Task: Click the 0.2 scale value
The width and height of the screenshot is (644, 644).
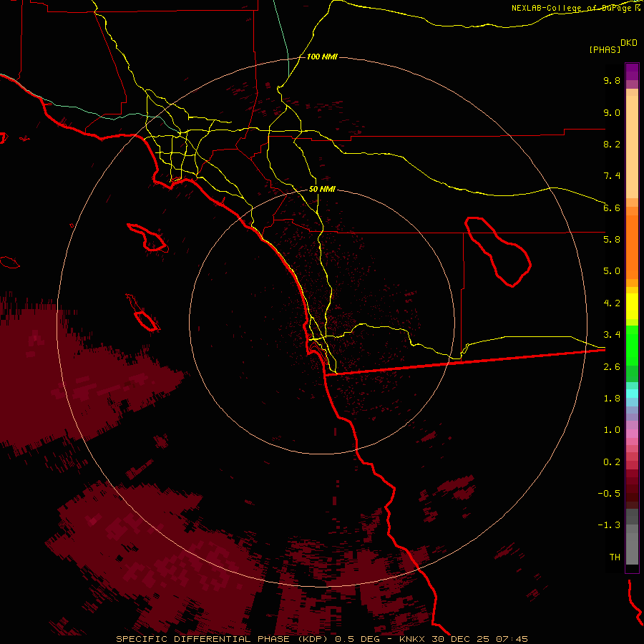Action: [612, 462]
